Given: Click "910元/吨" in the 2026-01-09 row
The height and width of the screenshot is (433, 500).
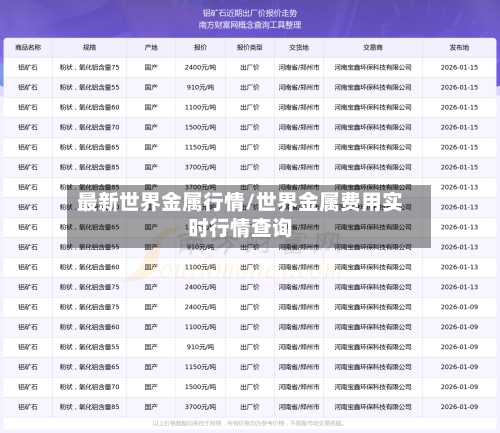Looking at the screenshot, I should coord(200,347).
